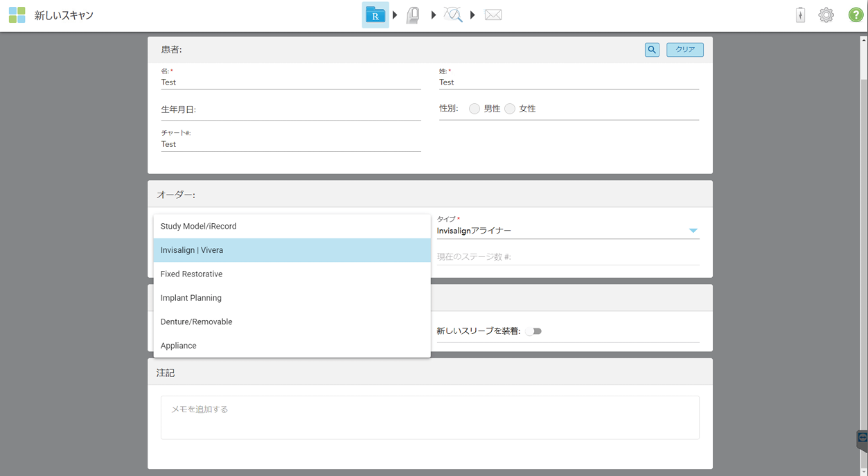Screen dimensions: 868x476
Task: Click the iTero home logo icon
Action: coord(17,15)
